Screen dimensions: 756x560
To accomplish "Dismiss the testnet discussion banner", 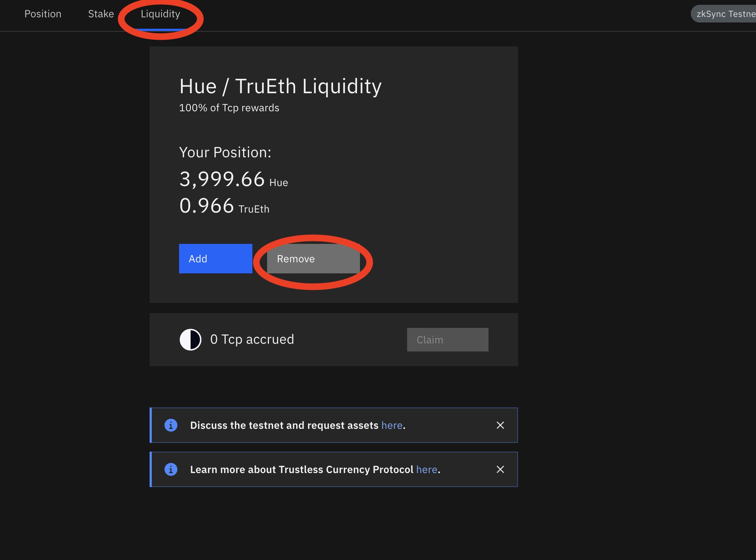I will (500, 425).
